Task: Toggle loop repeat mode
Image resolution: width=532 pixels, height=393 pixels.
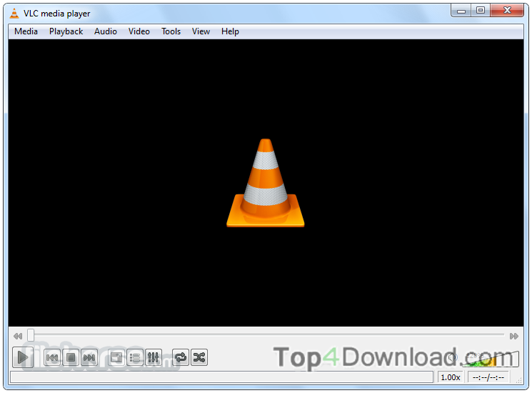Action: [x=181, y=357]
